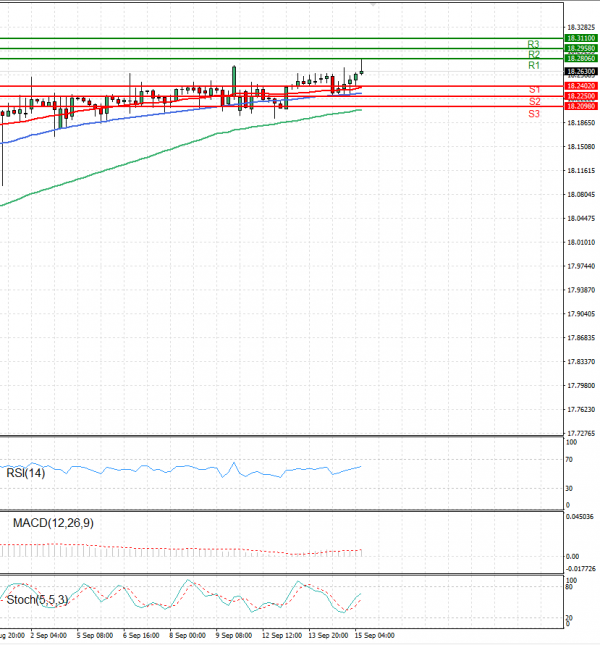Click the 17.90405 price axis value
600x645 pixels.
coord(581,314)
